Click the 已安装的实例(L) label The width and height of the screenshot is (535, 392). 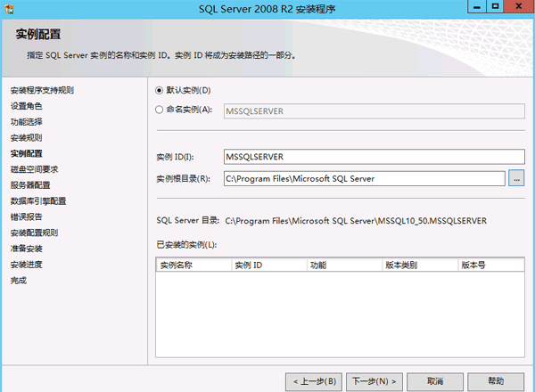186,245
